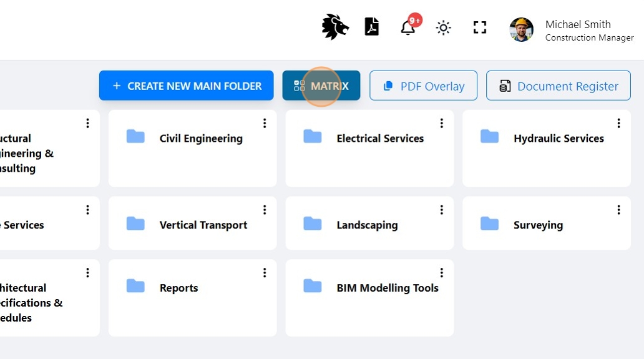Click Vertical Transport folder icon
The image size is (644, 359).
coord(135,223)
